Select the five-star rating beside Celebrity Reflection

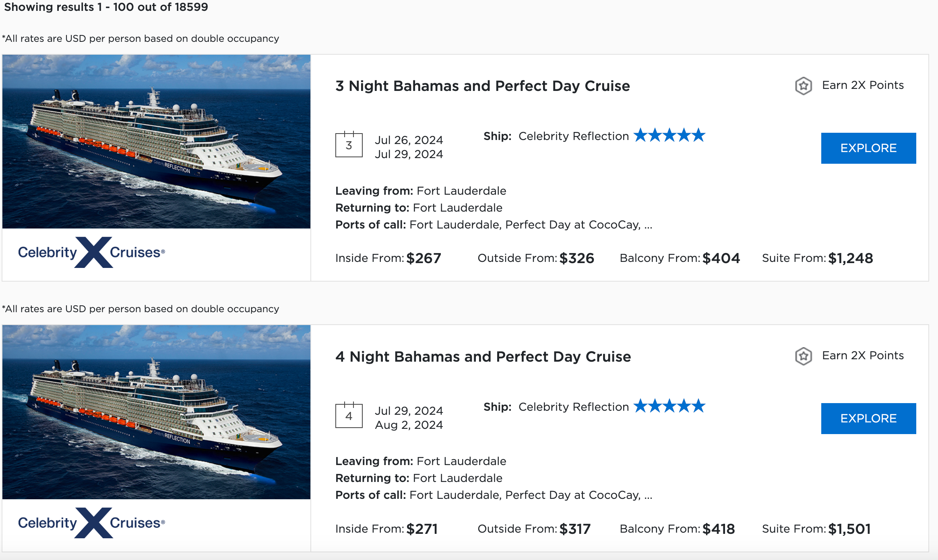pyautogui.click(x=669, y=136)
